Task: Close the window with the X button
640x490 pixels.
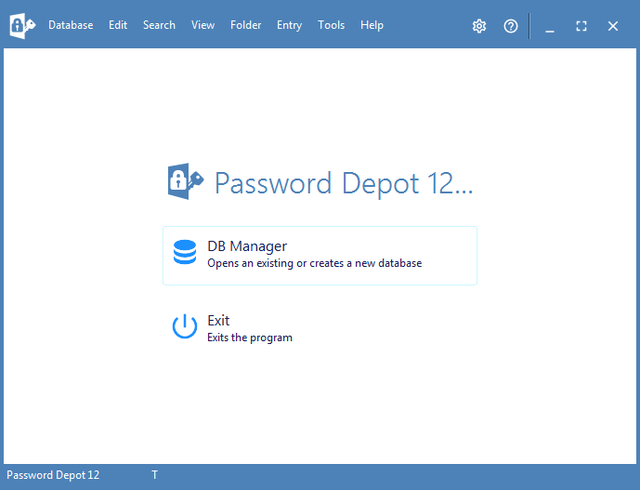Action: click(613, 26)
